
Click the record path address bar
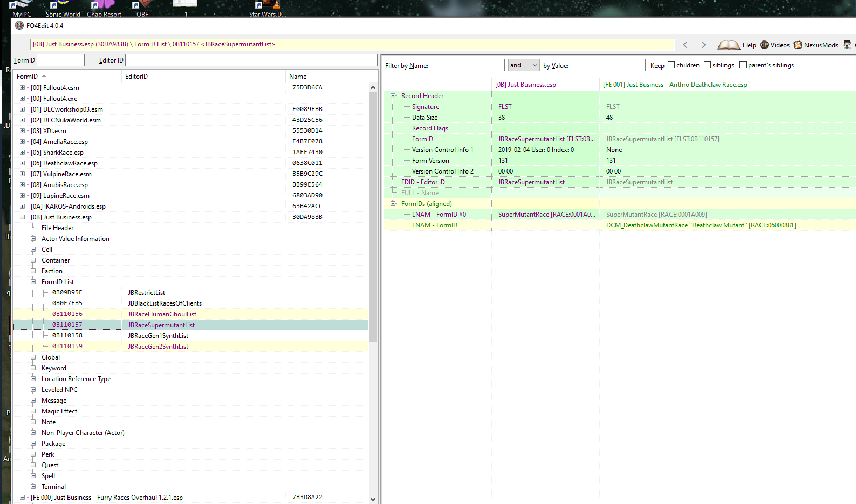point(353,45)
